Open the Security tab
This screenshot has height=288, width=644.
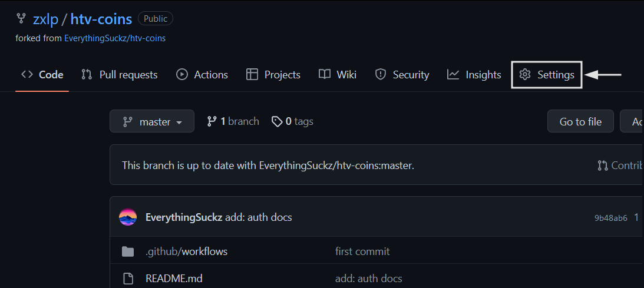coord(402,75)
